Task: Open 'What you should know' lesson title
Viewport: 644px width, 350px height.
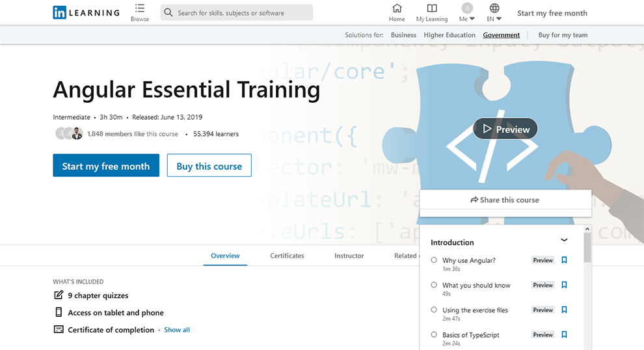Action: click(x=476, y=285)
